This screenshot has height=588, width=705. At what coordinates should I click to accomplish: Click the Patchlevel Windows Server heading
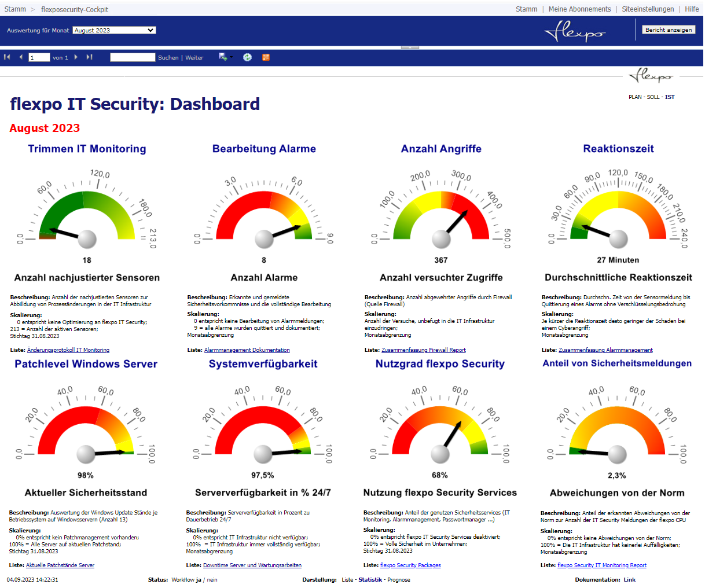click(86, 364)
